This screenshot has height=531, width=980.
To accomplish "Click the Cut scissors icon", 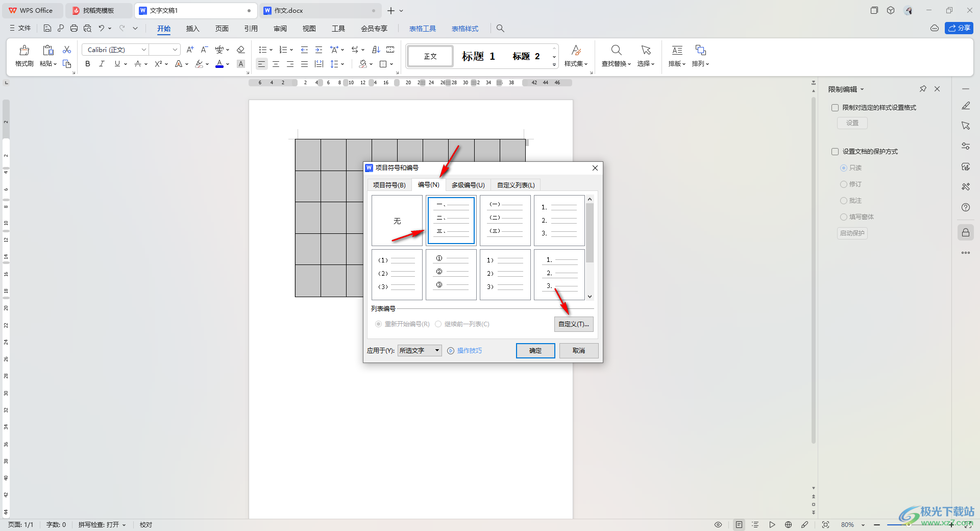I will click(67, 50).
